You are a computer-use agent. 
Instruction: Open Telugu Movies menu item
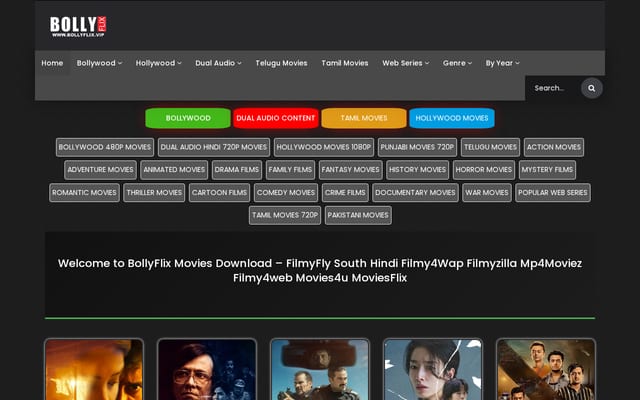[x=281, y=63]
